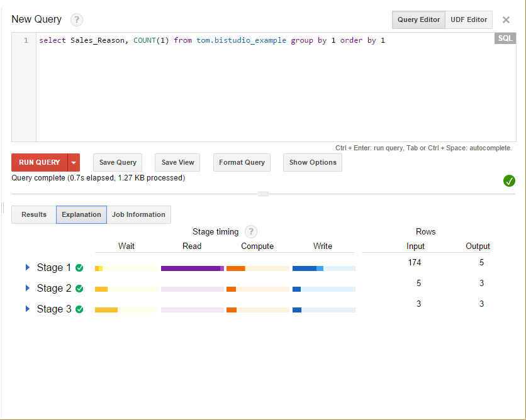This screenshot has height=420, width=526.
Task: Expand Stage 1 details
Action: pyautogui.click(x=28, y=267)
